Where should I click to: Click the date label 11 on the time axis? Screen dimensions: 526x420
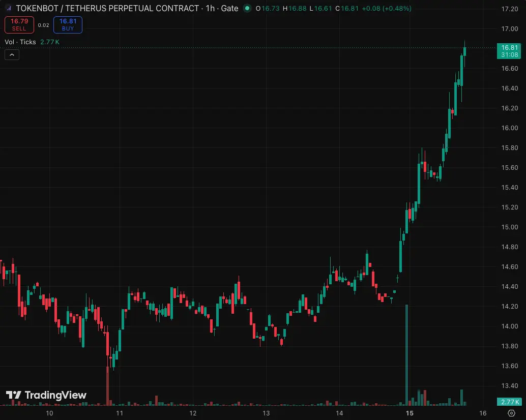(120, 413)
